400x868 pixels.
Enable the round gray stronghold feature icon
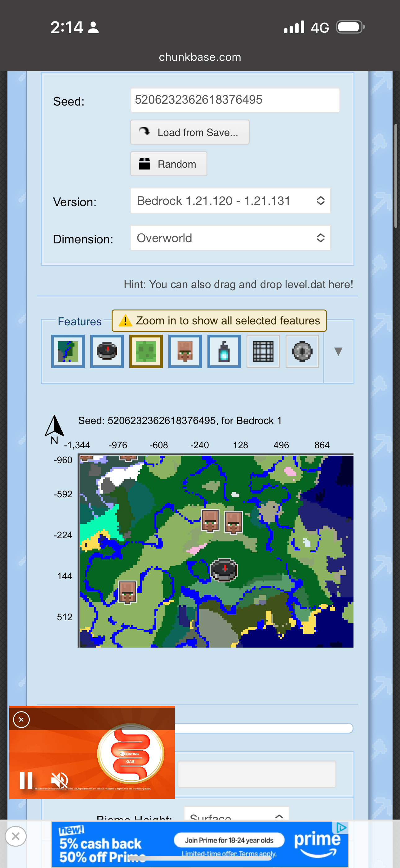302,351
